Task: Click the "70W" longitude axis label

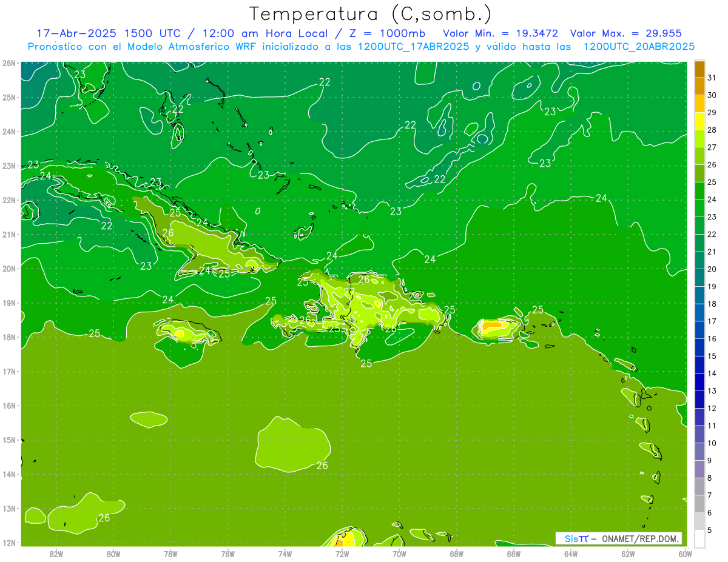Action: [x=399, y=554]
